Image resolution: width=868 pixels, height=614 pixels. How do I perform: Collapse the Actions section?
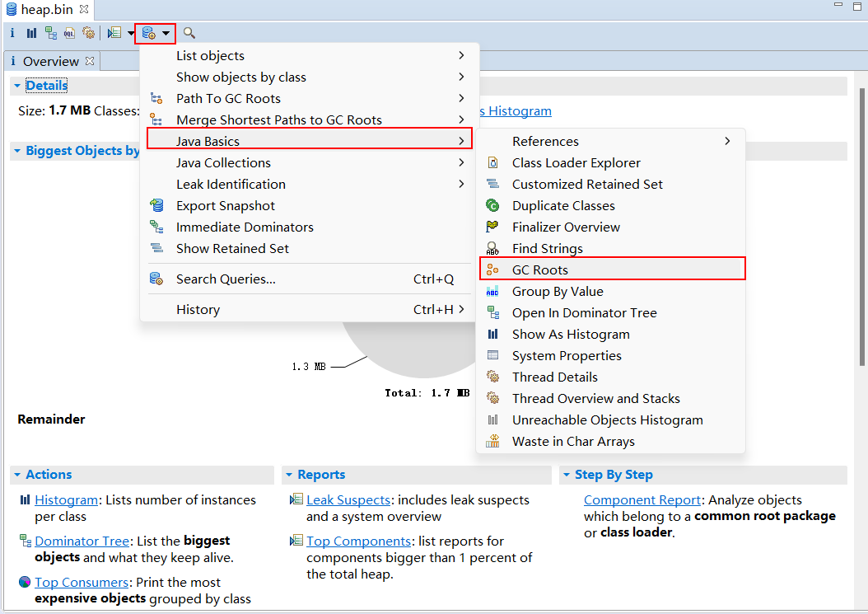(17, 475)
